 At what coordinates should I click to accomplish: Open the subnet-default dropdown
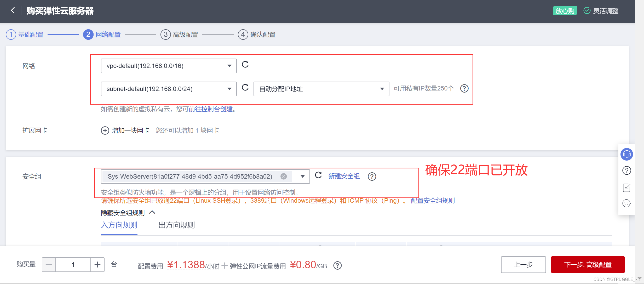click(x=169, y=89)
